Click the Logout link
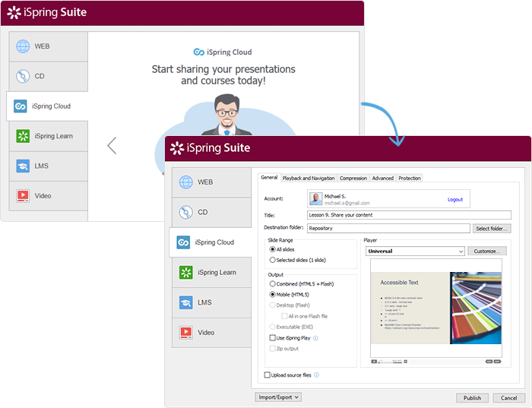The image size is (532, 408). point(455,199)
